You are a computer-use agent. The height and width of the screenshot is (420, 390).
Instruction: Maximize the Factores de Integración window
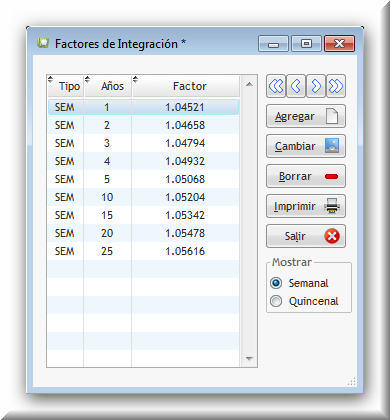point(306,43)
